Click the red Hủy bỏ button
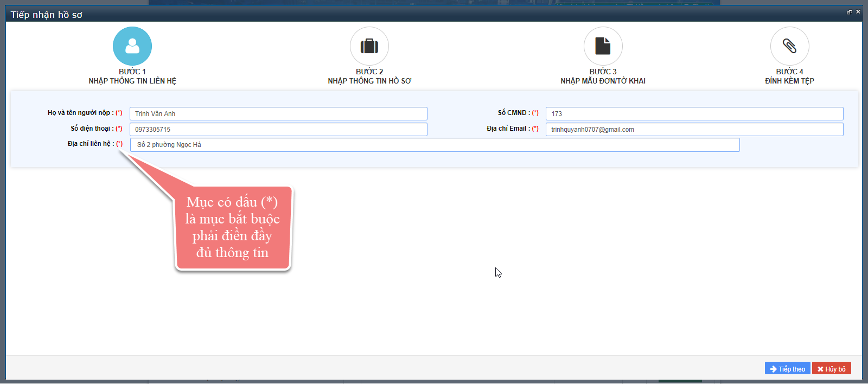 pos(831,369)
